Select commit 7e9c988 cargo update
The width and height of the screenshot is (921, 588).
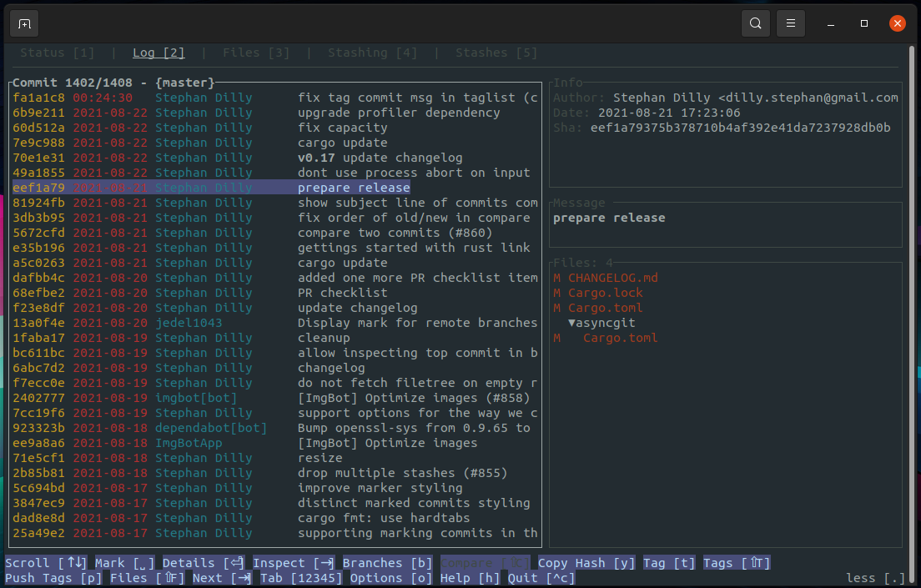point(275,143)
